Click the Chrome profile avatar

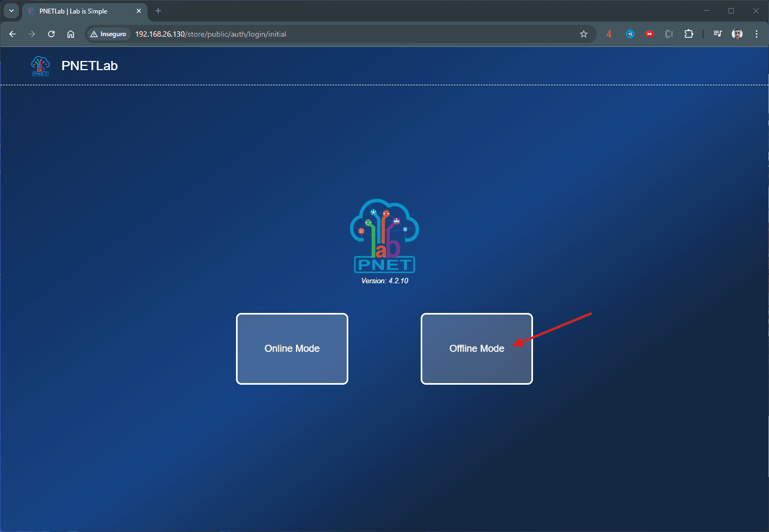[x=737, y=33]
